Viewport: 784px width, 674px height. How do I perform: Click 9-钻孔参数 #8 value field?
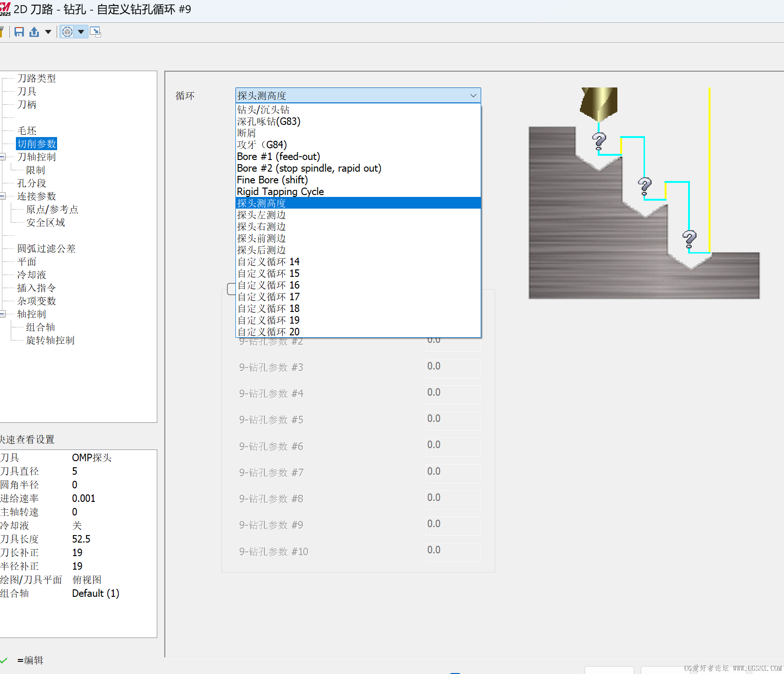pyautogui.click(x=453, y=500)
